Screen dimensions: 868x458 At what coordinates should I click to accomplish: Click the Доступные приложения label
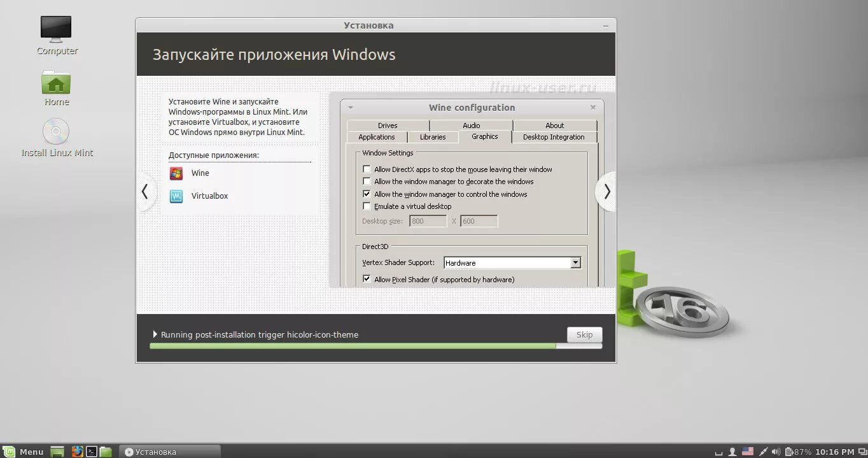click(x=214, y=155)
